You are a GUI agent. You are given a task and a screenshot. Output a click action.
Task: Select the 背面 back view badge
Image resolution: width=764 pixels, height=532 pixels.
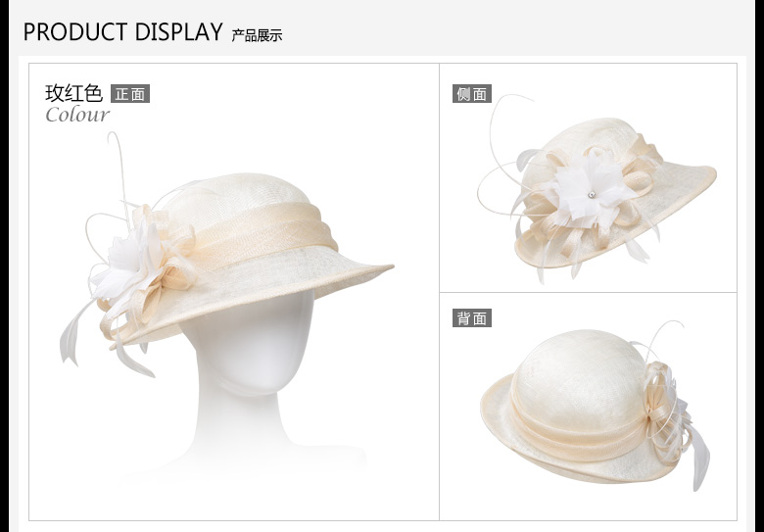click(471, 318)
